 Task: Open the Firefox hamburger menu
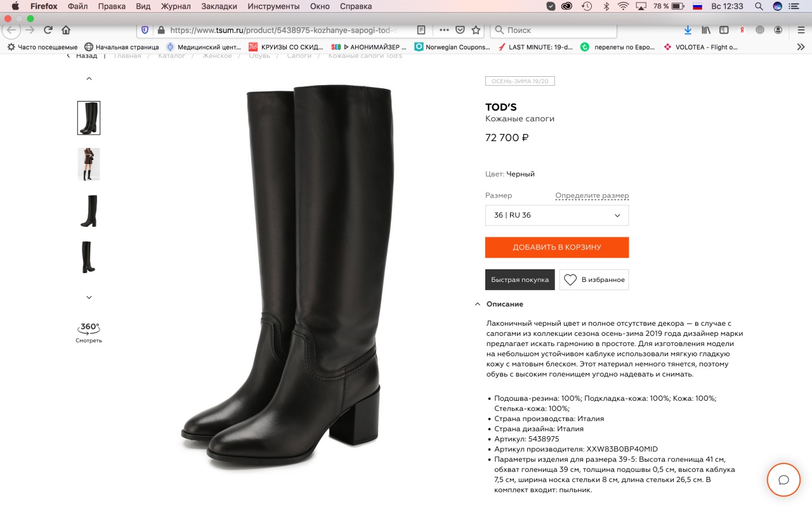click(801, 30)
